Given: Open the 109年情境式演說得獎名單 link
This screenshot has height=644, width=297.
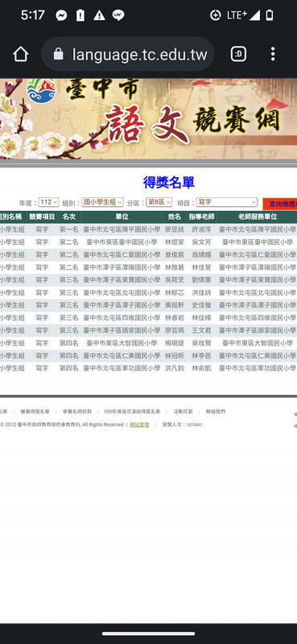Looking at the screenshot, I should click(132, 411).
